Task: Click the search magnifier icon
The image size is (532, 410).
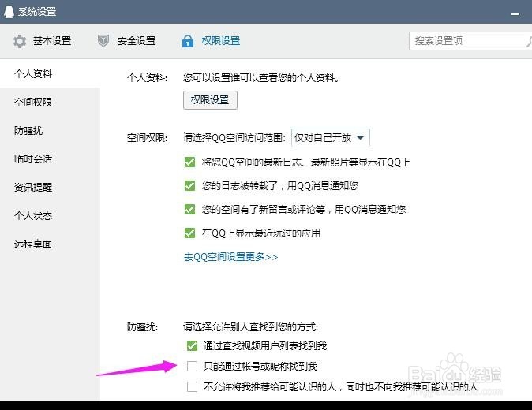Action: pos(529,41)
